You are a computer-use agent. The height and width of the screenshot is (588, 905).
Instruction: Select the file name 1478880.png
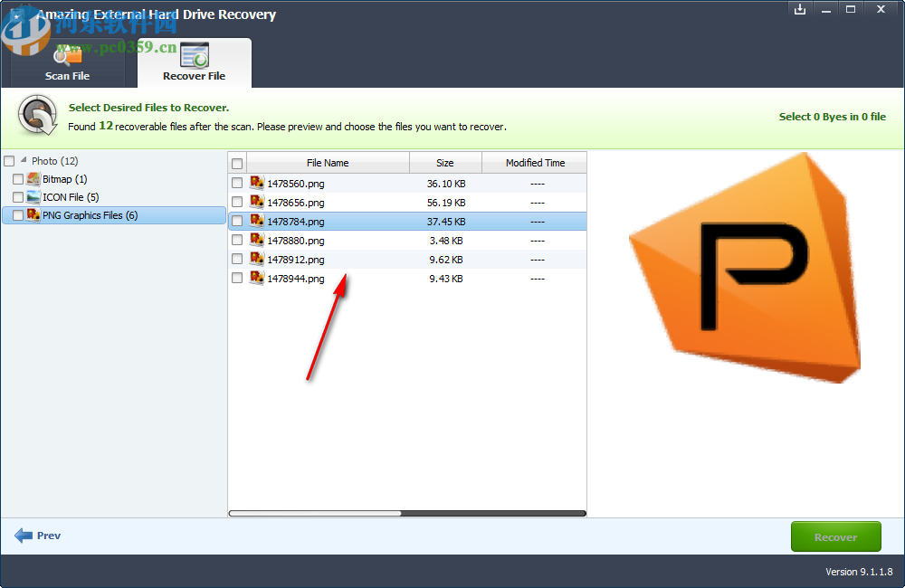tap(296, 241)
